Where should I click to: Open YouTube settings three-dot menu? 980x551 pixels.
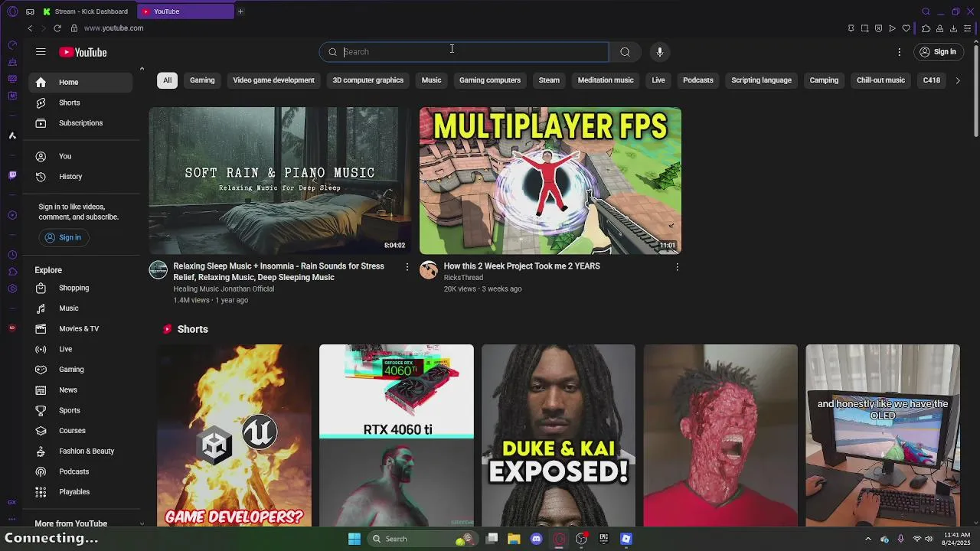click(900, 52)
